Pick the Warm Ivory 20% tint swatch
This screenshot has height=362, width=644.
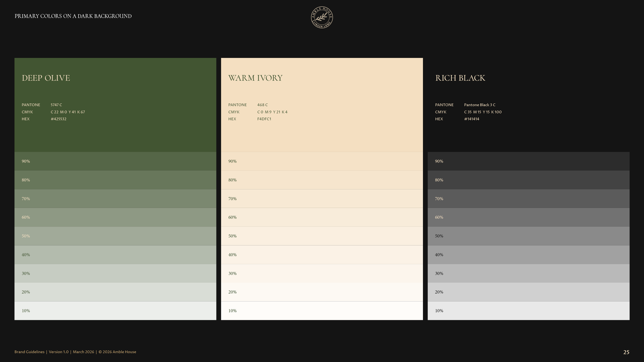click(322, 292)
